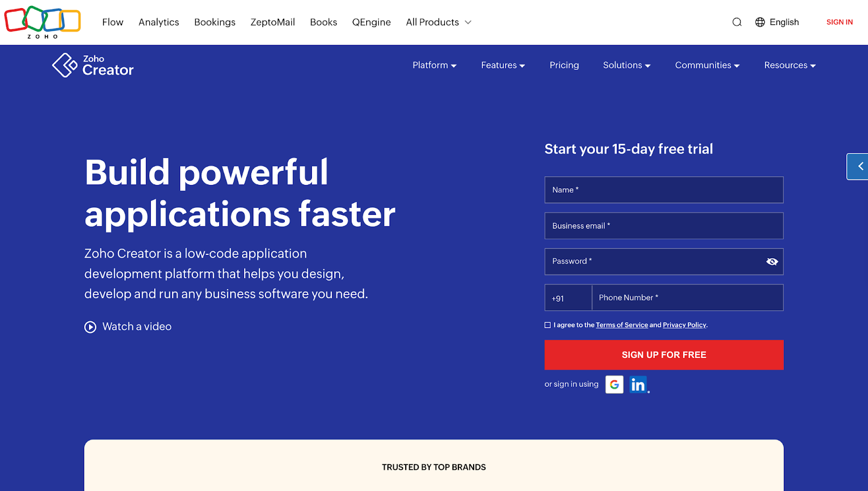This screenshot has height=491, width=868.
Task: Expand the All Products dropdown
Action: (438, 22)
